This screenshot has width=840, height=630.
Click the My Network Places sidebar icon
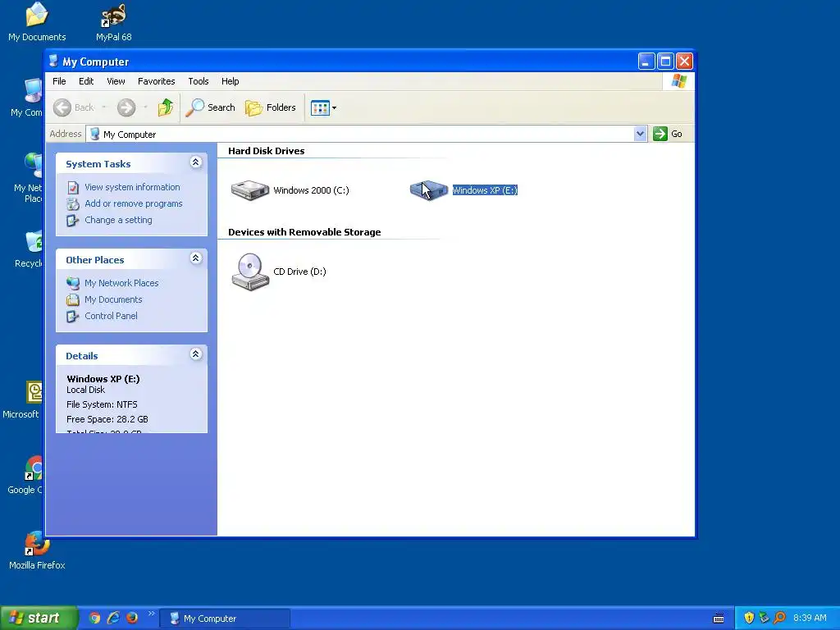(x=73, y=283)
